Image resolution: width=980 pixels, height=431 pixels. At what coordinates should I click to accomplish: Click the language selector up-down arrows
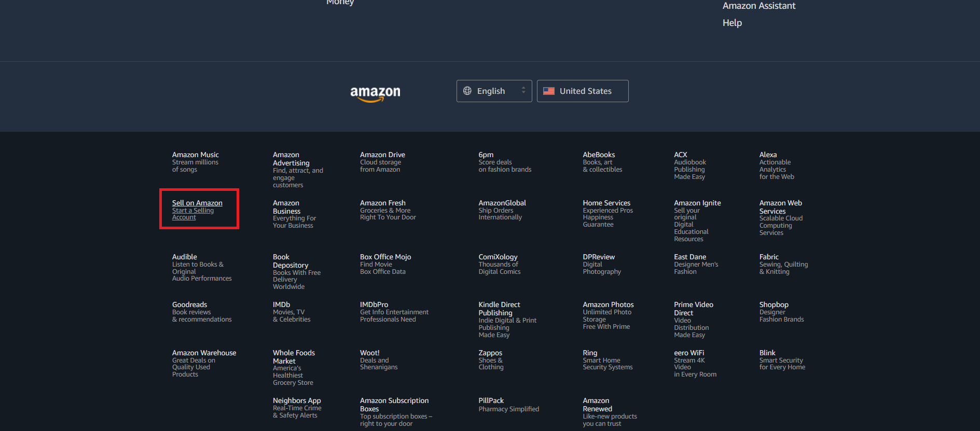pyautogui.click(x=523, y=90)
